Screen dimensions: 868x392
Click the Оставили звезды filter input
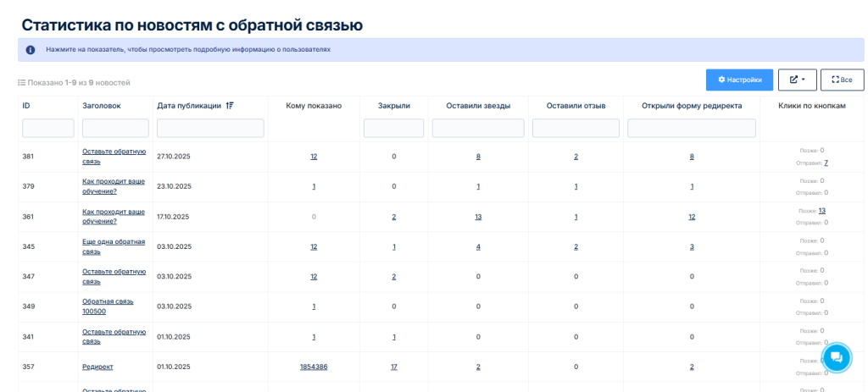478,128
